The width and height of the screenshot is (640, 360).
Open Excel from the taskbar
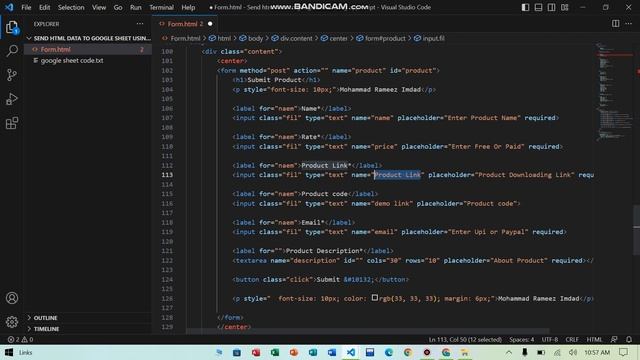pyautogui.click(x=275, y=352)
